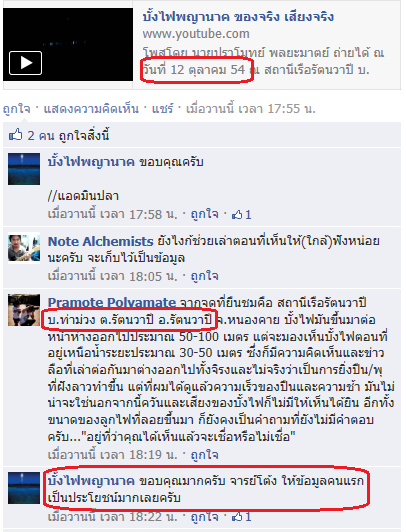The image size is (406, 532).
Task: Click แสดงความคิดเห็น to comment on post
Action: tap(91, 109)
